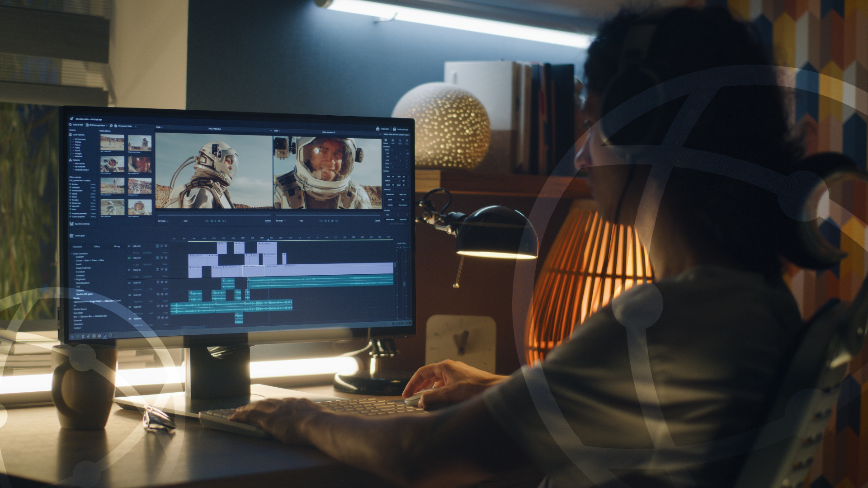This screenshot has width=868, height=488.
Task: Expand the Brightness effect entry
Action: point(75,279)
